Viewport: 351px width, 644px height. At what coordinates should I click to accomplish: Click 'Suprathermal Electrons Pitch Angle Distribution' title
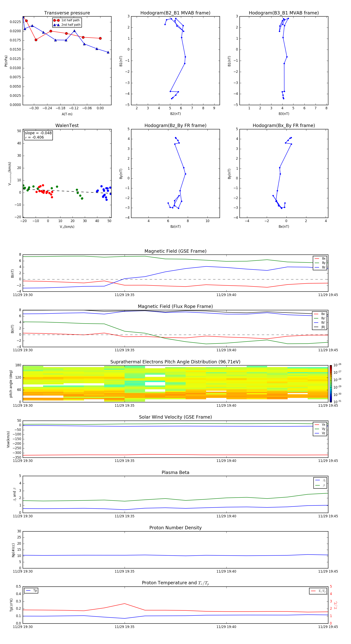tap(175, 362)
